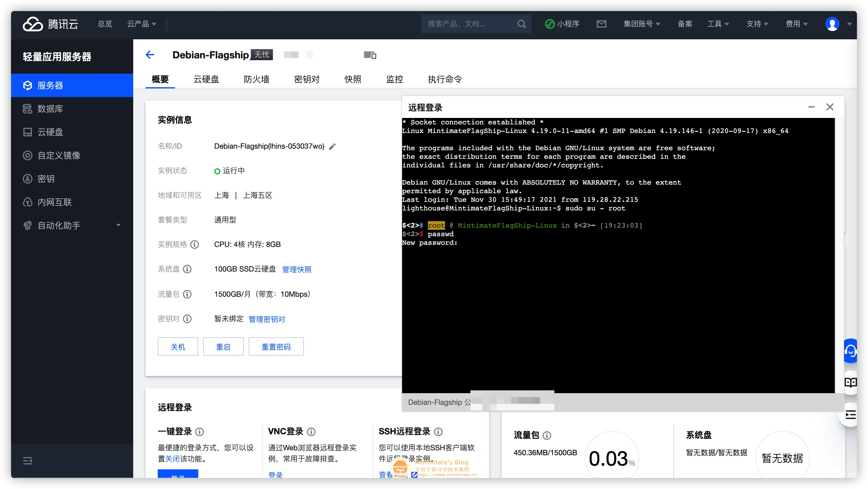The width and height of the screenshot is (868, 489).
Task: Click the 重置密码 button
Action: click(x=276, y=347)
